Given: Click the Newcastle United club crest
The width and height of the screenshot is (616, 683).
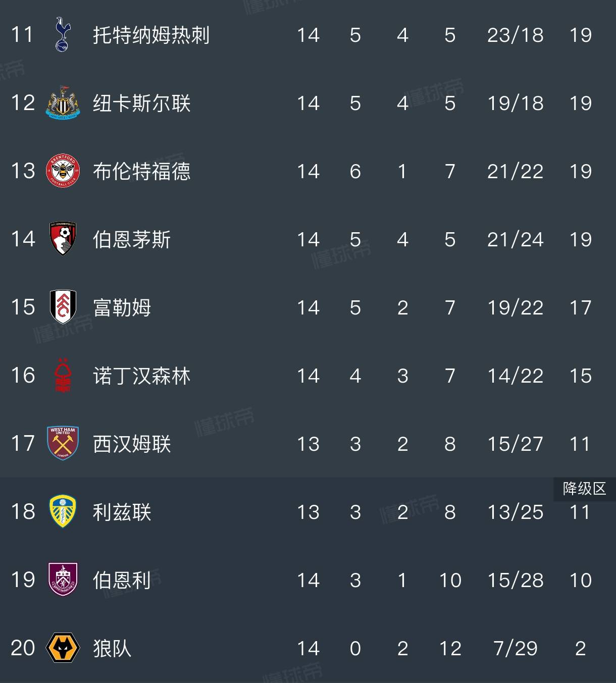Looking at the screenshot, I should [63, 103].
